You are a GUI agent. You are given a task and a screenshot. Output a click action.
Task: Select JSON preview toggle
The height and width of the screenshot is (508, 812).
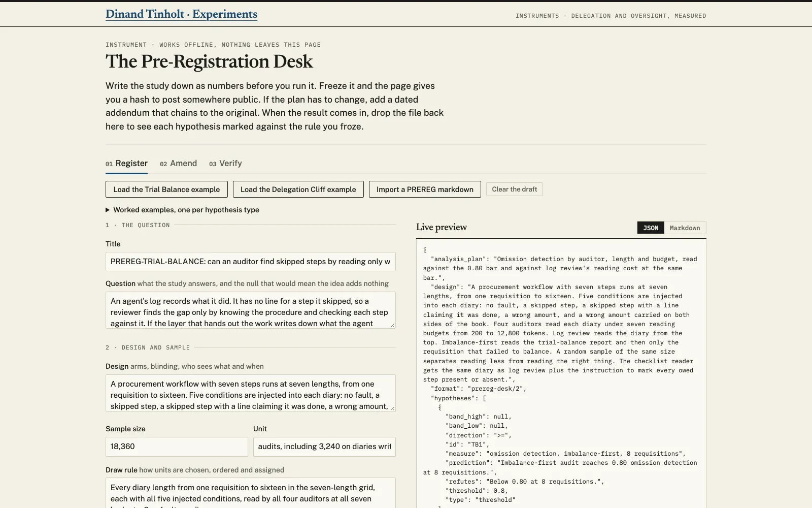tap(651, 228)
